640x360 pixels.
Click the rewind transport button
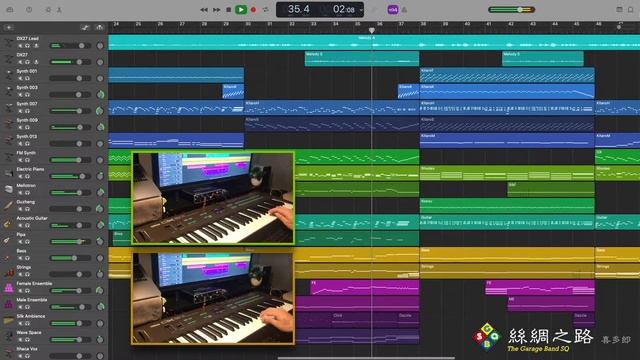[204, 10]
